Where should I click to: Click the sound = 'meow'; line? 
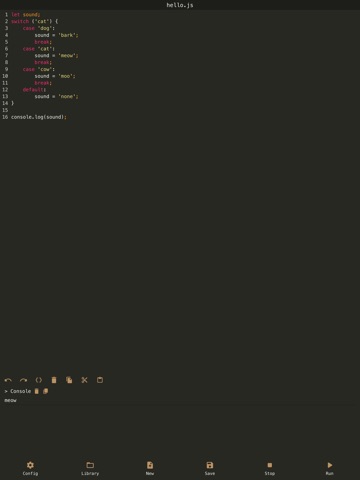56,56
